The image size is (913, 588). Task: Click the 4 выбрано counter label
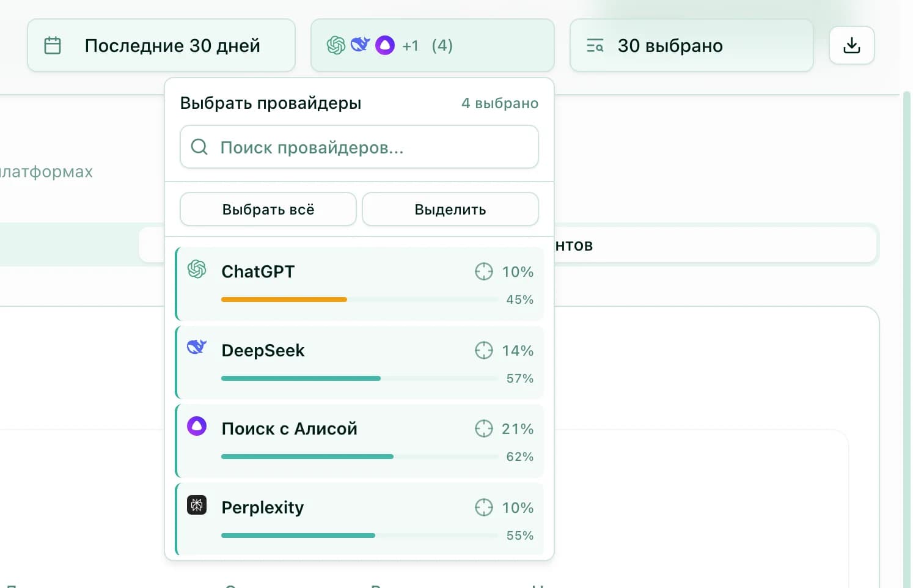pyautogui.click(x=500, y=103)
